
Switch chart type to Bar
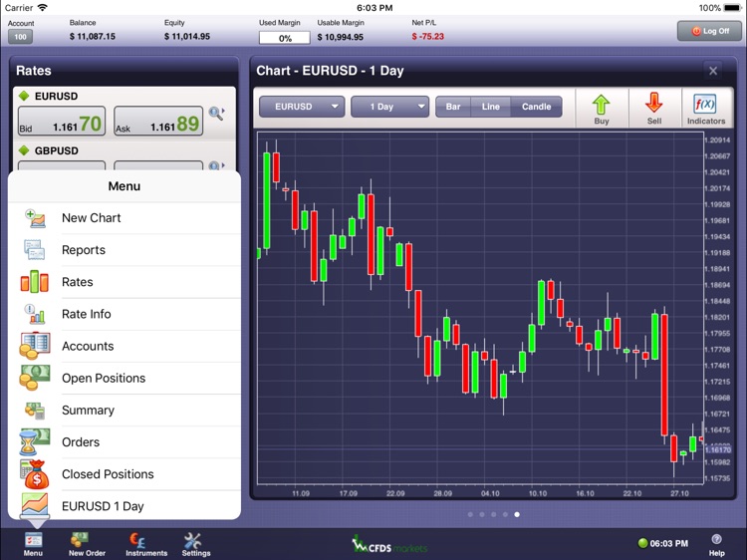[x=453, y=107]
